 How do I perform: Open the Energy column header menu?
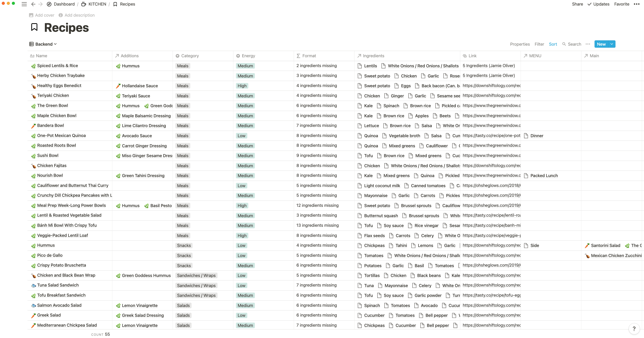click(x=263, y=56)
